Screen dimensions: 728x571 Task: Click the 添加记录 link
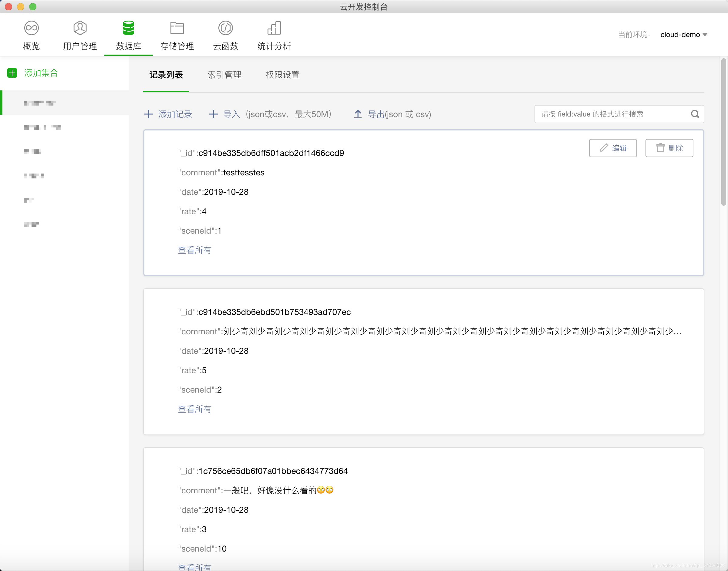[175, 114]
